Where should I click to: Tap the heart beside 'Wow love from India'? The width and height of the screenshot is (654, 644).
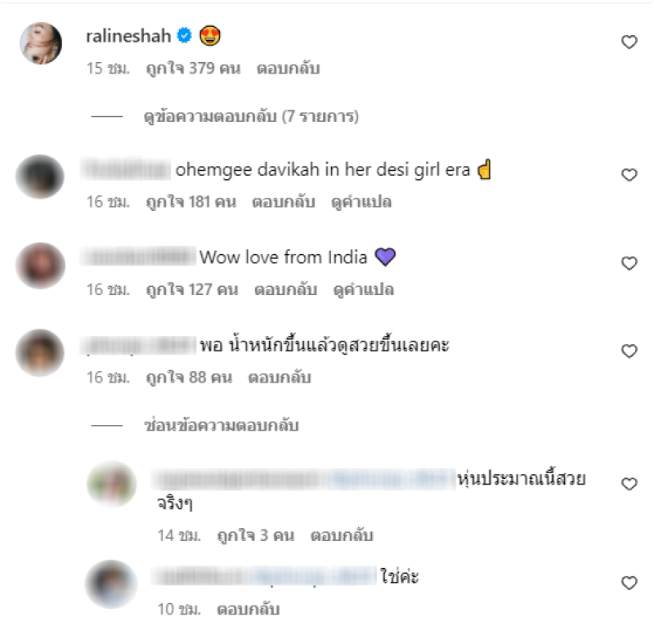[629, 263]
